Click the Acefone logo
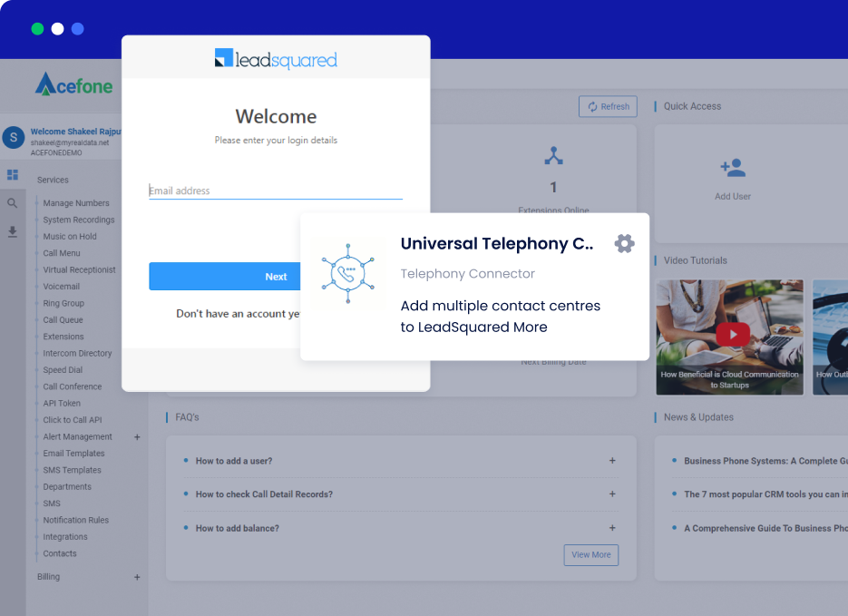 [74, 84]
